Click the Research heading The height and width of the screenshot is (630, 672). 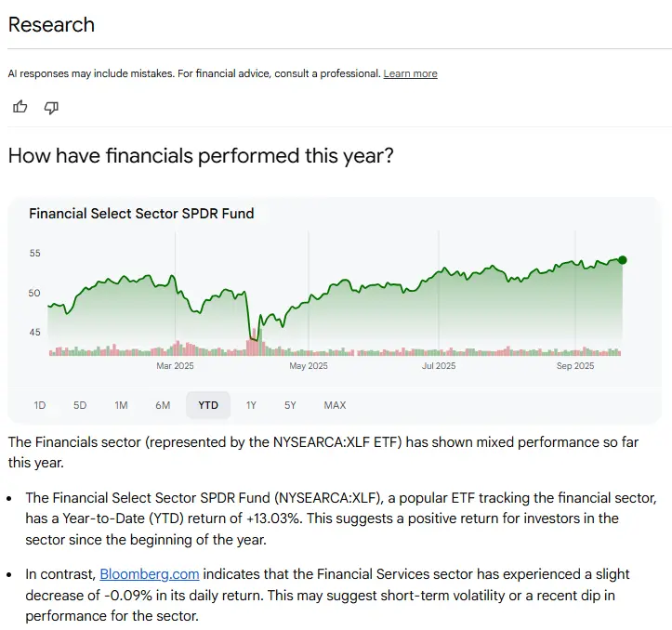tap(51, 25)
